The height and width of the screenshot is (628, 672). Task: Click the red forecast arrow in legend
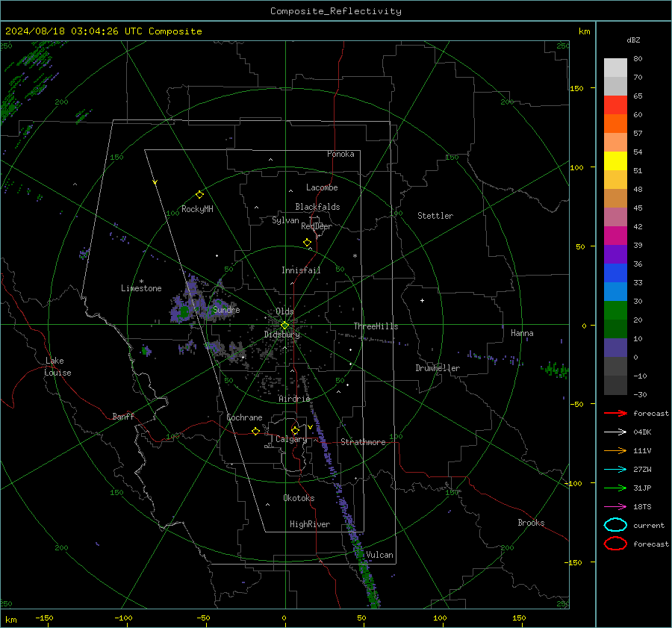[615, 413]
